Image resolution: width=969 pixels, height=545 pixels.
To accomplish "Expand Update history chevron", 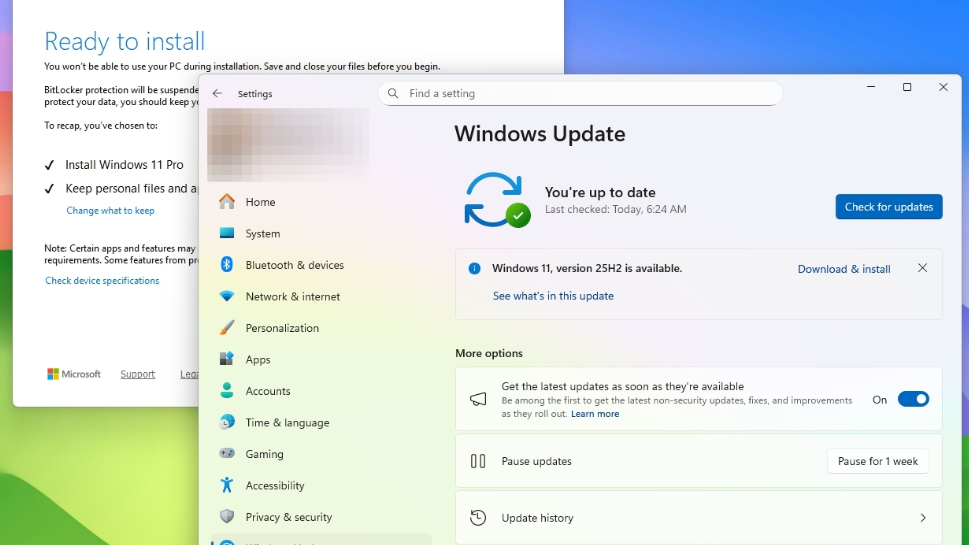I will coord(922,518).
